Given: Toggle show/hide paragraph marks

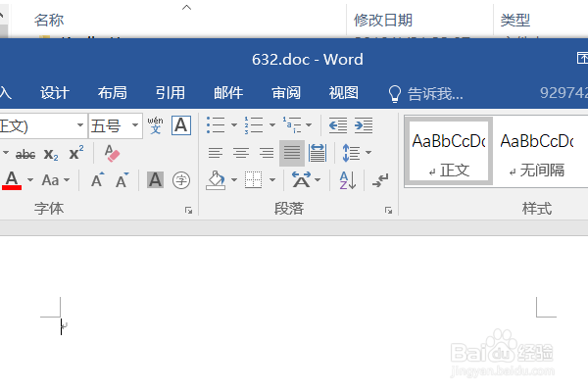Looking at the screenshot, I should [380, 180].
